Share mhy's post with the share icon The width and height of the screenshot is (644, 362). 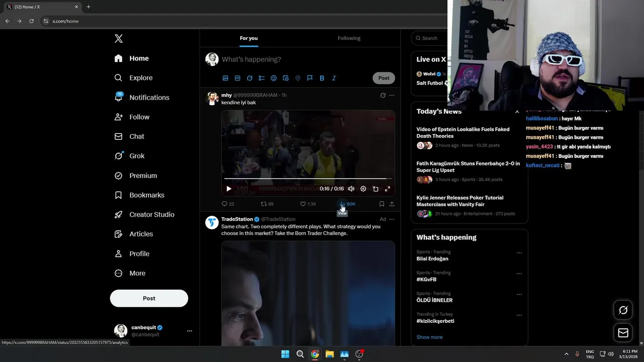coord(392,204)
